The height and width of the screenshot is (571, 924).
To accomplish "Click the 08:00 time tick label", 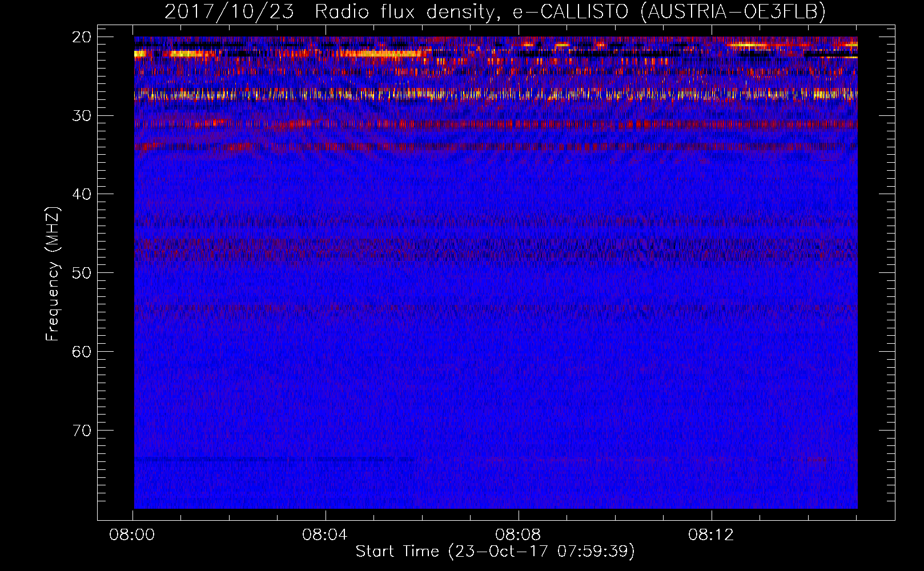I will [x=132, y=535].
